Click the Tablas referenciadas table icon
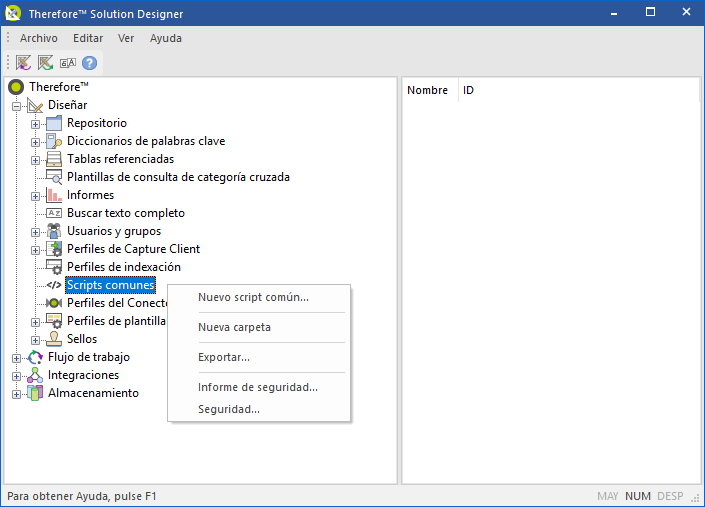 point(54,159)
